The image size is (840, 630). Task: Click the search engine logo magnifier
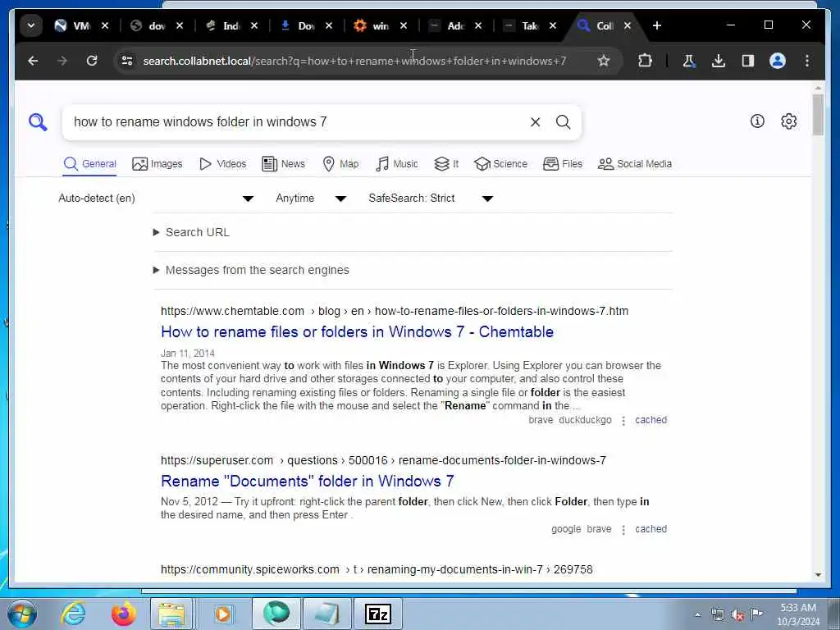[38, 122]
